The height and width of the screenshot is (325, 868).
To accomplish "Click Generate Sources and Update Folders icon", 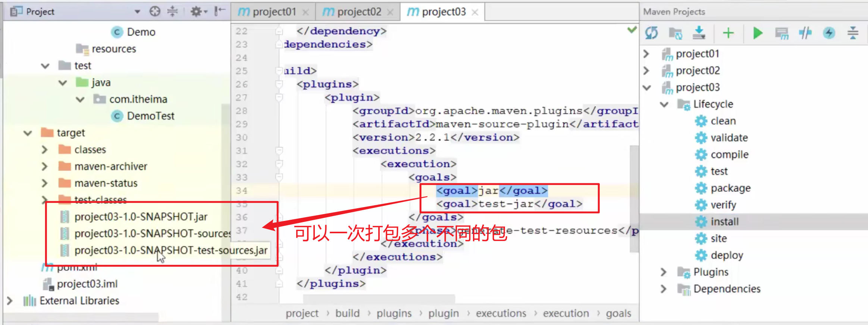I will (x=676, y=33).
